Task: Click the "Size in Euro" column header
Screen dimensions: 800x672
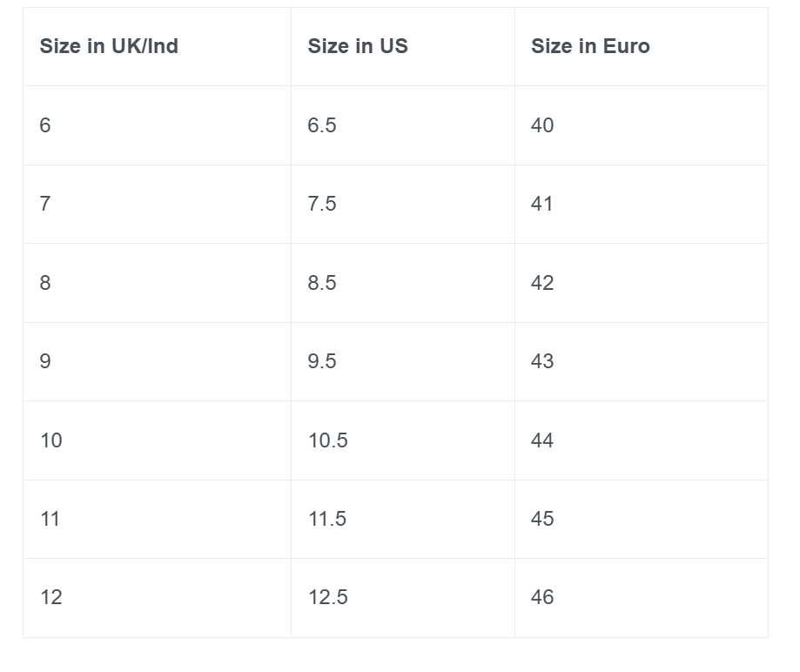Action: click(590, 46)
